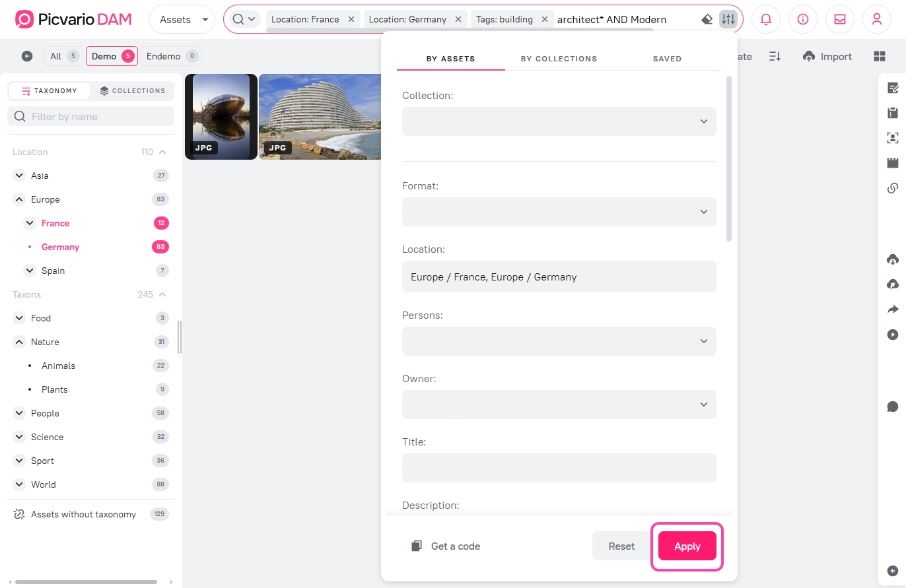Switch to the Saved tab
The image size is (906, 588).
(x=667, y=59)
